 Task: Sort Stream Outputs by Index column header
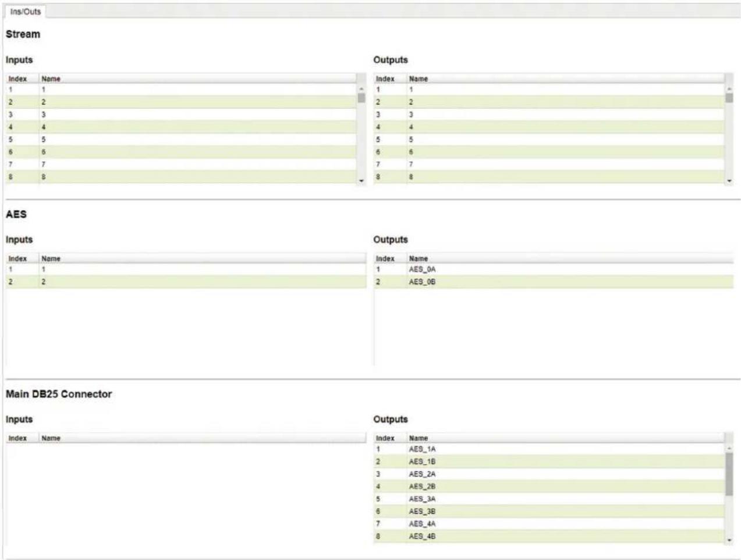389,79
